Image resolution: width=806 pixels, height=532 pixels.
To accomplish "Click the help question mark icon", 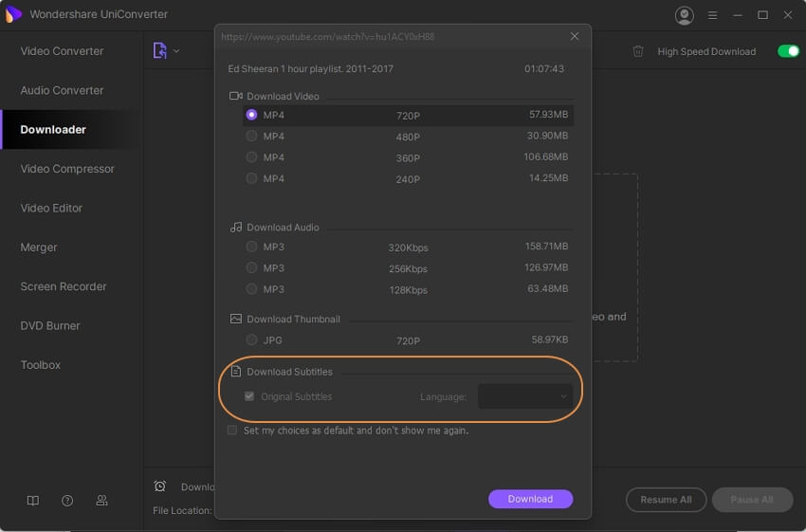I will (67, 500).
